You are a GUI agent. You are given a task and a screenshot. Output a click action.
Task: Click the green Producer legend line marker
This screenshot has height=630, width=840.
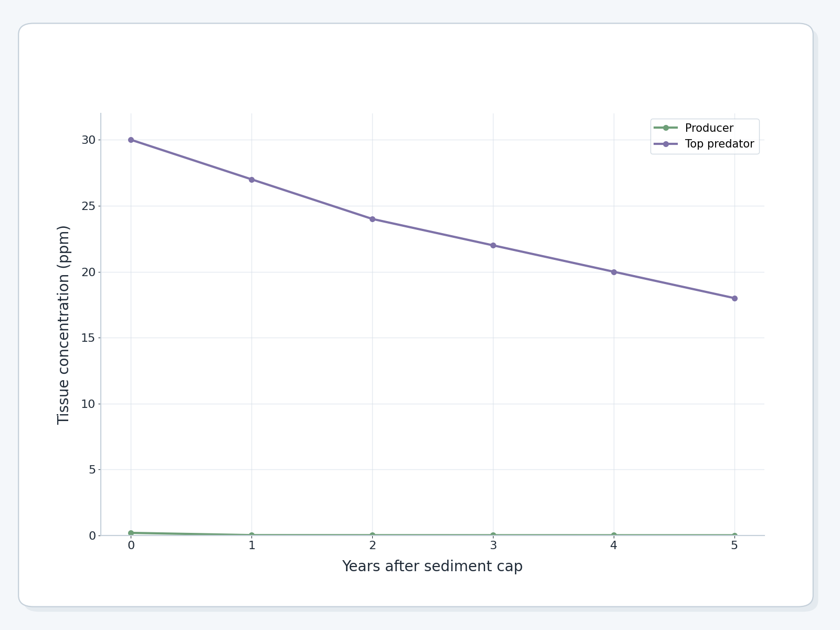[x=666, y=128]
